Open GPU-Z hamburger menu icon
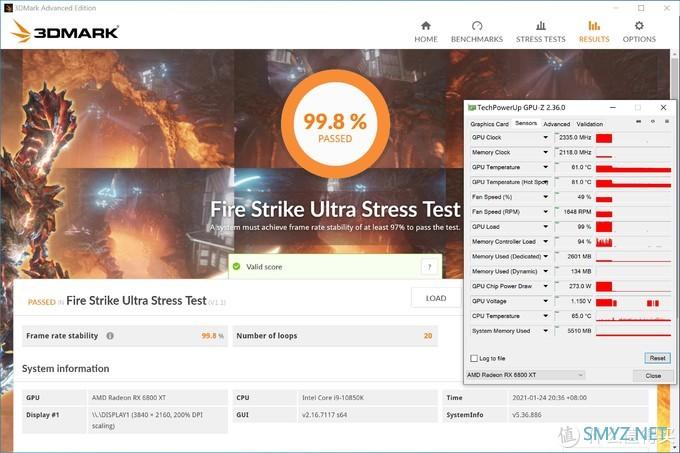This screenshot has width=680, height=453. click(x=667, y=122)
